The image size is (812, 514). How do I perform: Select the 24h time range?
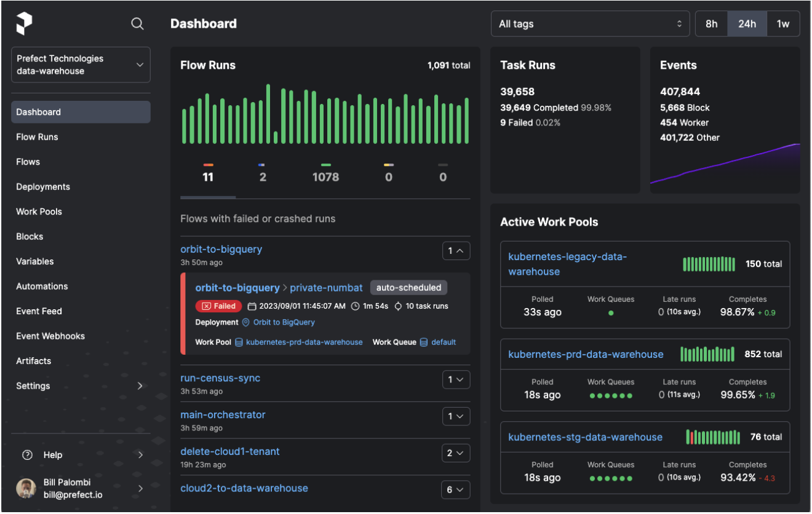pyautogui.click(x=747, y=24)
